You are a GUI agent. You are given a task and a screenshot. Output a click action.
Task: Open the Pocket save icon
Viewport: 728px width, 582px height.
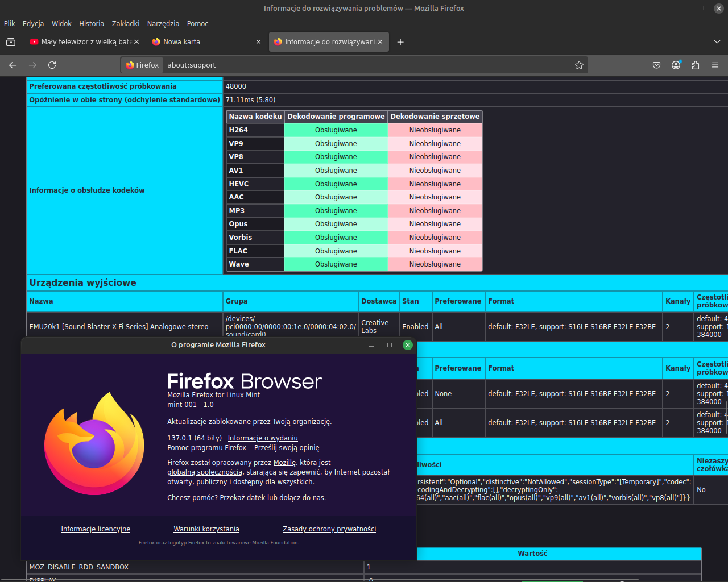tap(657, 65)
